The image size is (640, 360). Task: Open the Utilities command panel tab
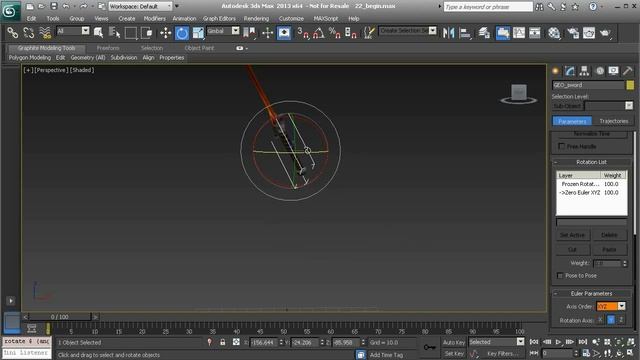[x=628, y=71]
